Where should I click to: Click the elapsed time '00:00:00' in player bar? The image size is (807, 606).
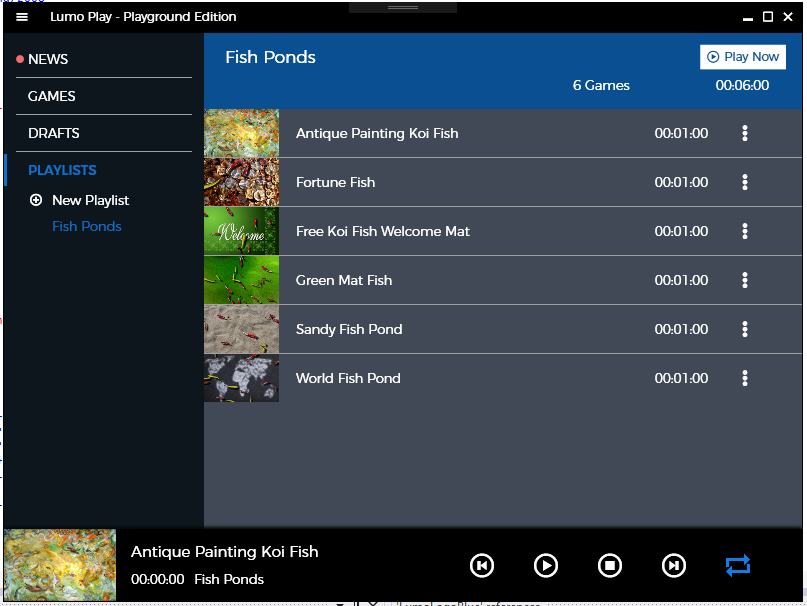(x=157, y=579)
